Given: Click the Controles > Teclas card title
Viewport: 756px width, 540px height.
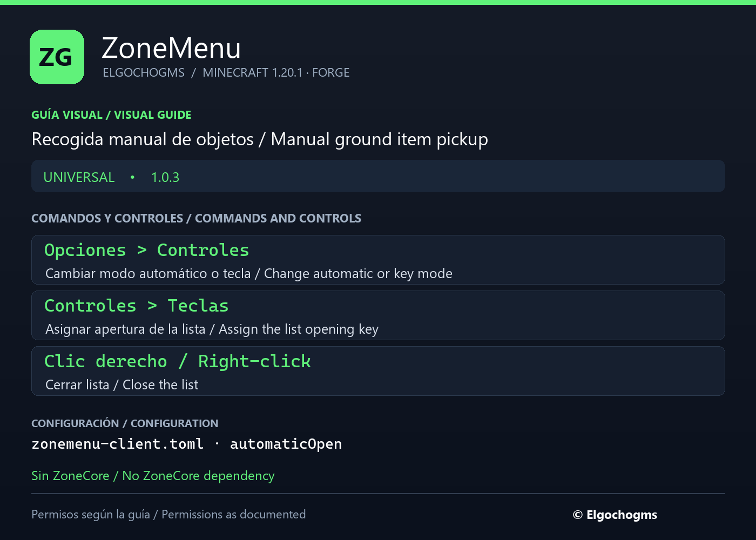Looking at the screenshot, I should coord(136,306).
